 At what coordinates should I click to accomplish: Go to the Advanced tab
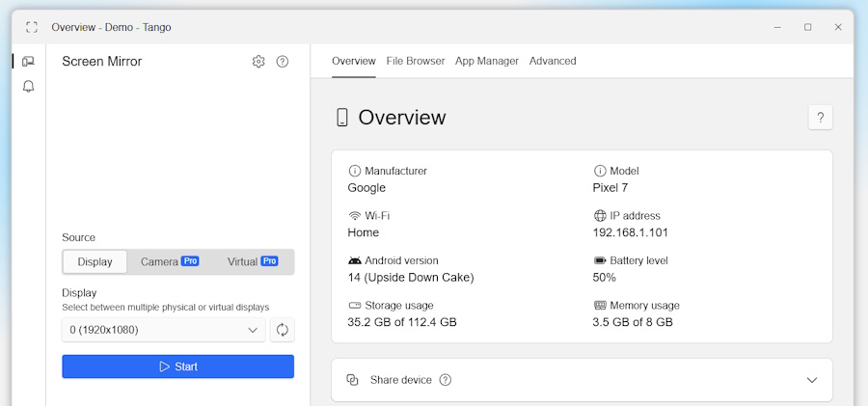553,61
